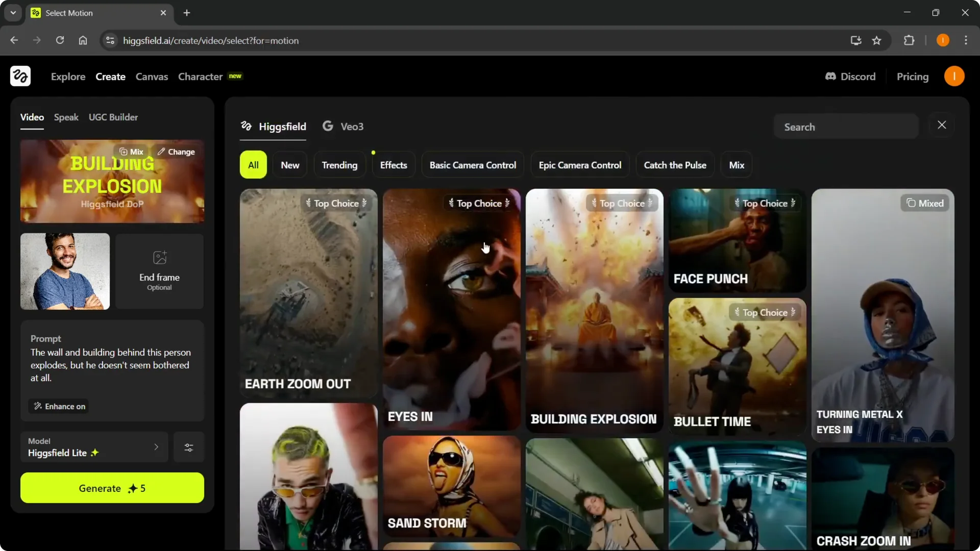Select the All filter chip
This screenshot has height=551, width=980.
coord(253,165)
